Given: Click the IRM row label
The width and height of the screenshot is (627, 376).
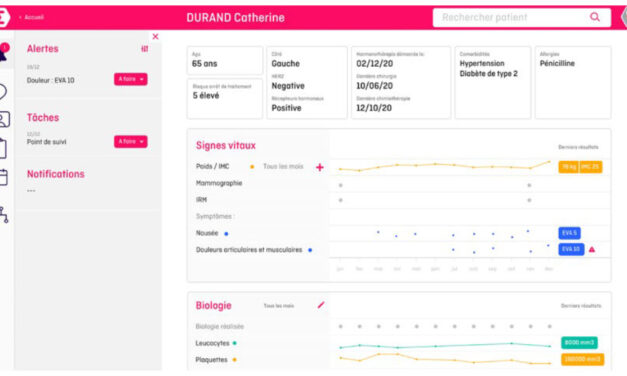Looking at the screenshot, I should coord(201,200).
